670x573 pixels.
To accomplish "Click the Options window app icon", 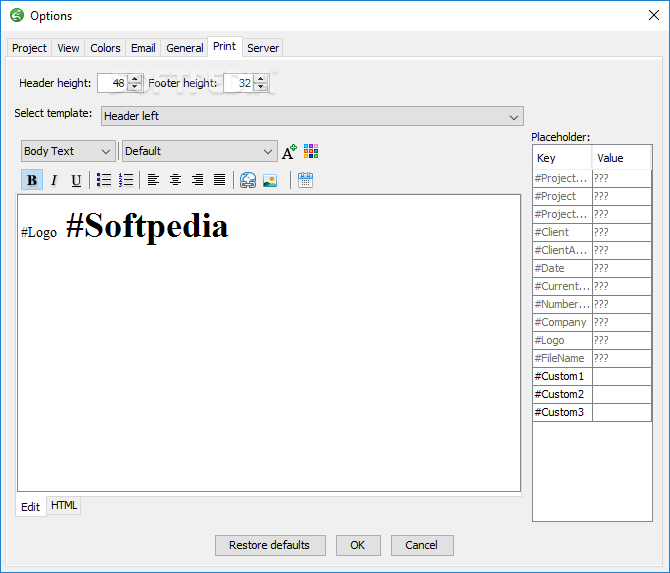I will pos(17,15).
